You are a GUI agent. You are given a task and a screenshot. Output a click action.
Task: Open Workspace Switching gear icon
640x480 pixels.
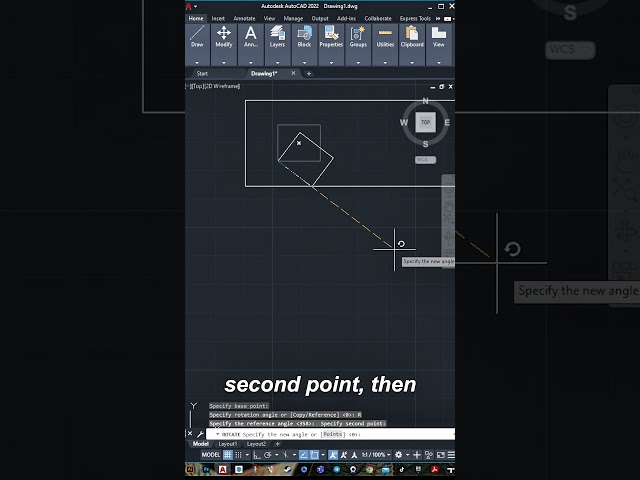(x=398, y=455)
